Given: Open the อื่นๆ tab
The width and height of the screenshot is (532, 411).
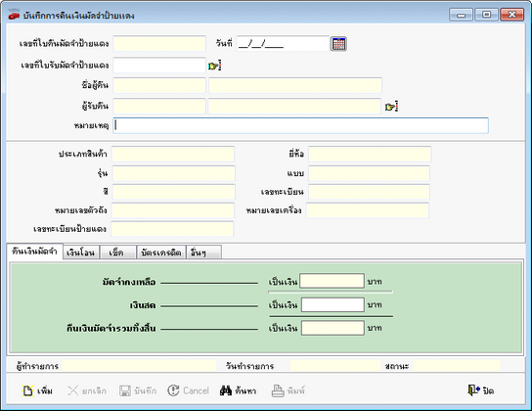Looking at the screenshot, I should (x=204, y=252).
